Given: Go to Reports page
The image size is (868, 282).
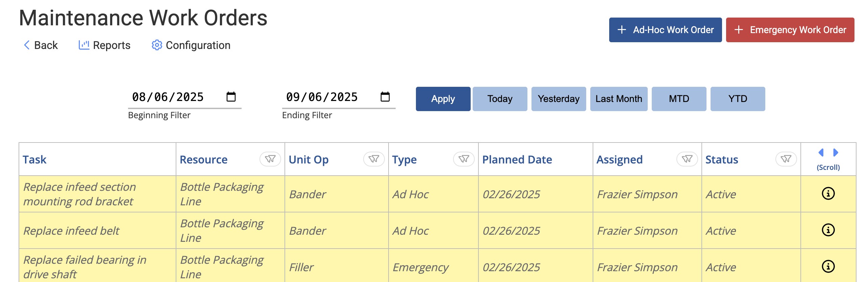Looking at the screenshot, I should [104, 45].
